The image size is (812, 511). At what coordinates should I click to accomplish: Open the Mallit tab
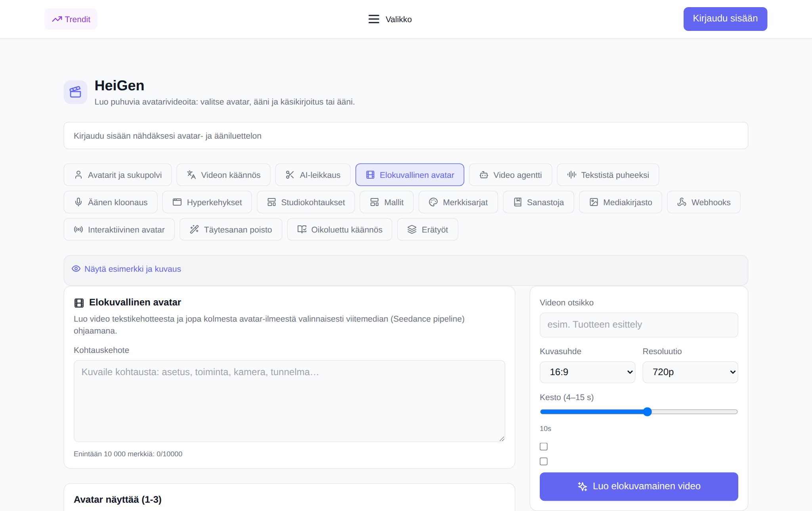(387, 202)
